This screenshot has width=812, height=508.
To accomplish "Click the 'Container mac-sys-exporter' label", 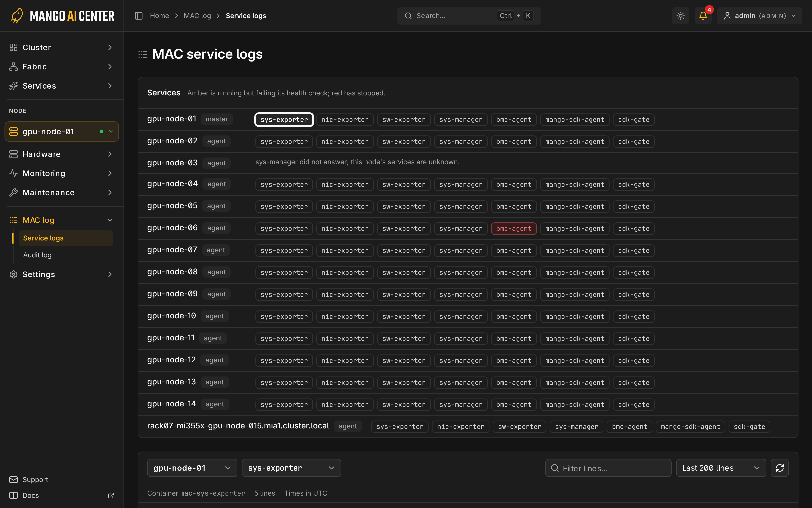I will pos(196,493).
